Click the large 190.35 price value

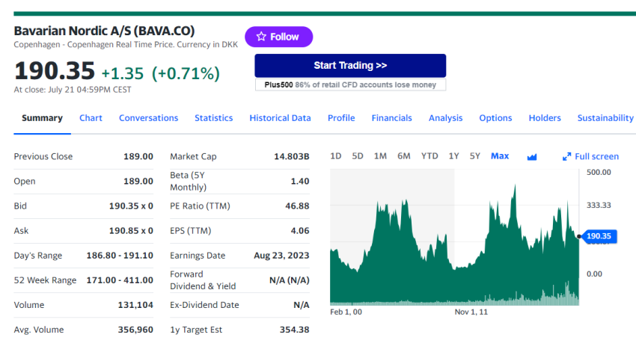click(x=55, y=70)
